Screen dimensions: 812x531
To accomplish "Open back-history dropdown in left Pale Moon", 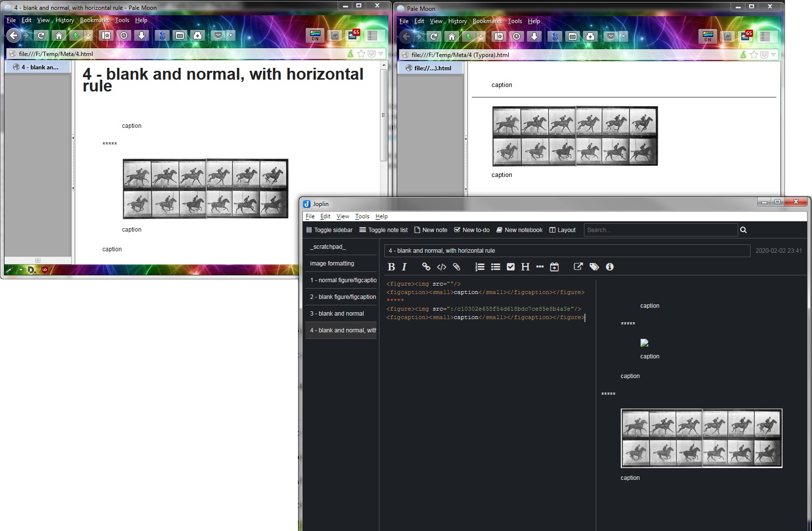I will [x=87, y=35].
